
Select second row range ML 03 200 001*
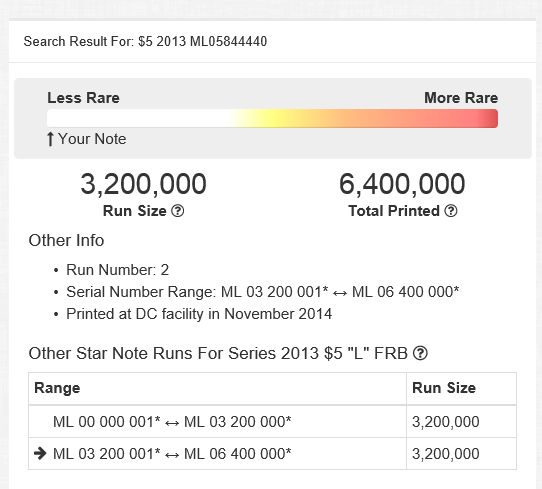[x=107, y=453]
